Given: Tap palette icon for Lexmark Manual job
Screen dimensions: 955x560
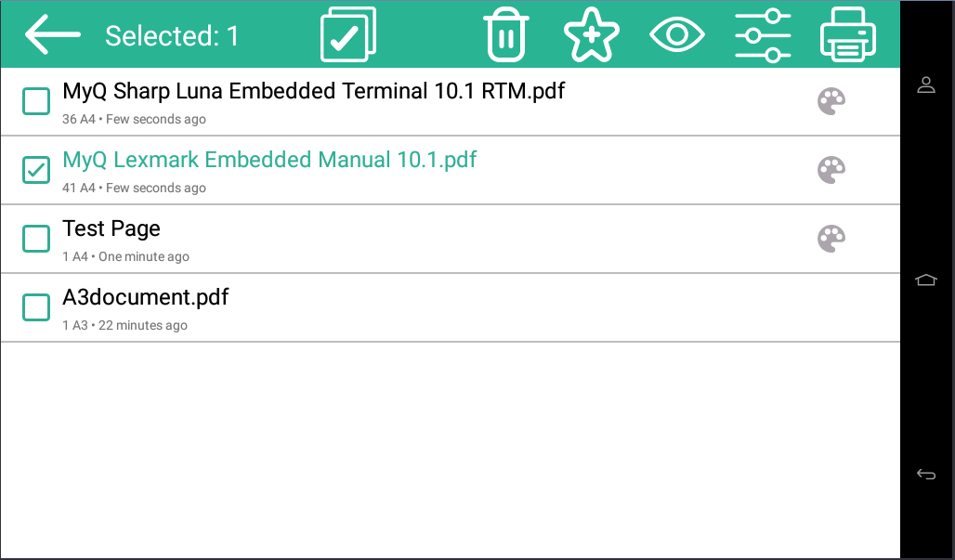Looking at the screenshot, I should [831, 170].
